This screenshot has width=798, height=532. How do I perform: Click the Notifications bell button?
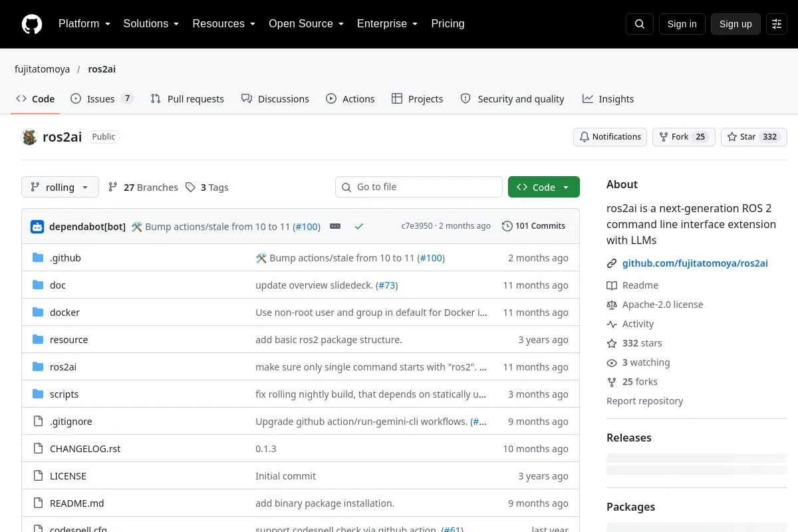tap(610, 137)
